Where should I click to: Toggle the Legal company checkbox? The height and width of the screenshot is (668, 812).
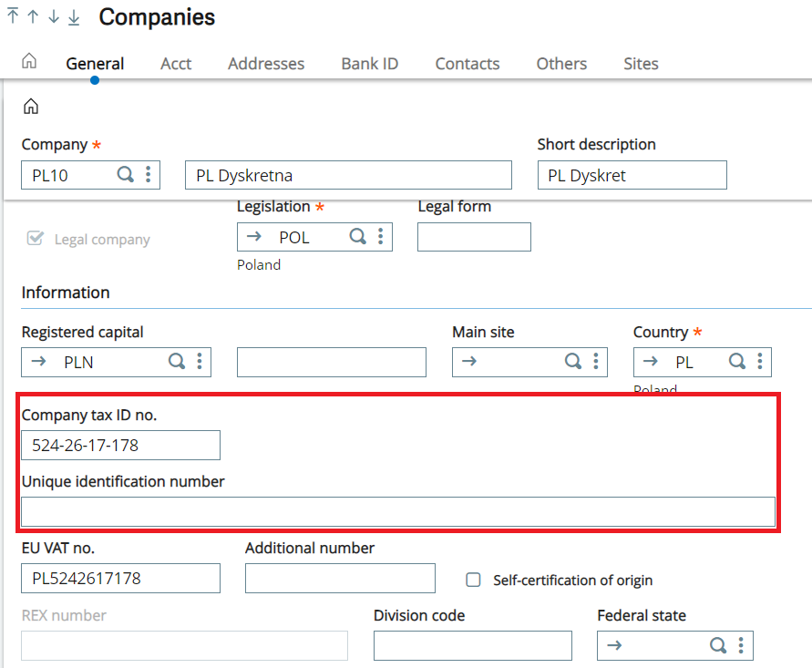pos(36,239)
